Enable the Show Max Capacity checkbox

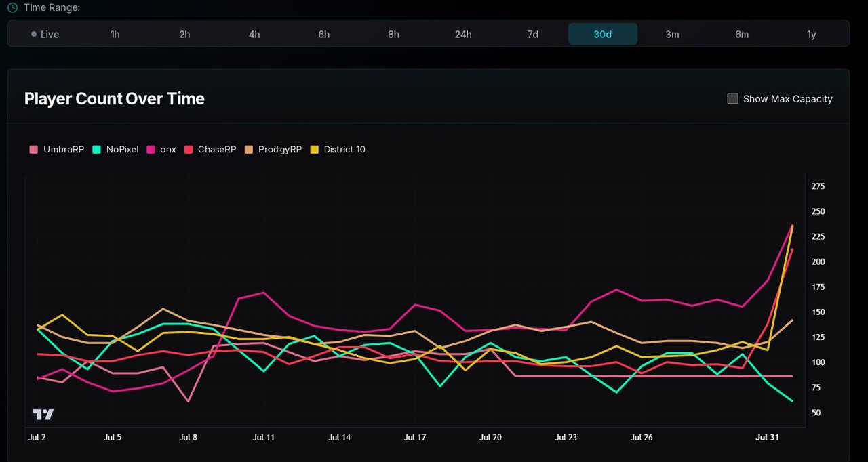click(732, 98)
